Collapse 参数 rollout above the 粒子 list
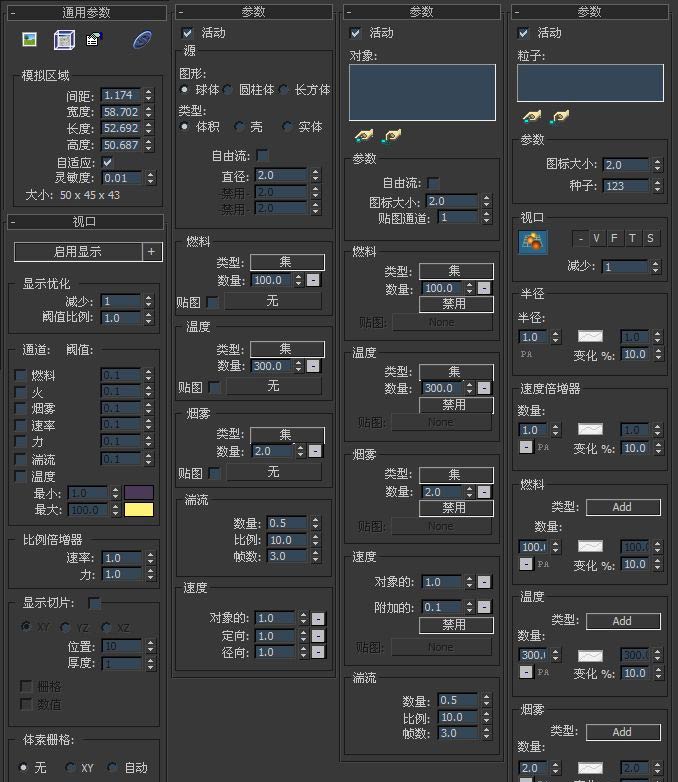678x782 pixels. tap(589, 12)
